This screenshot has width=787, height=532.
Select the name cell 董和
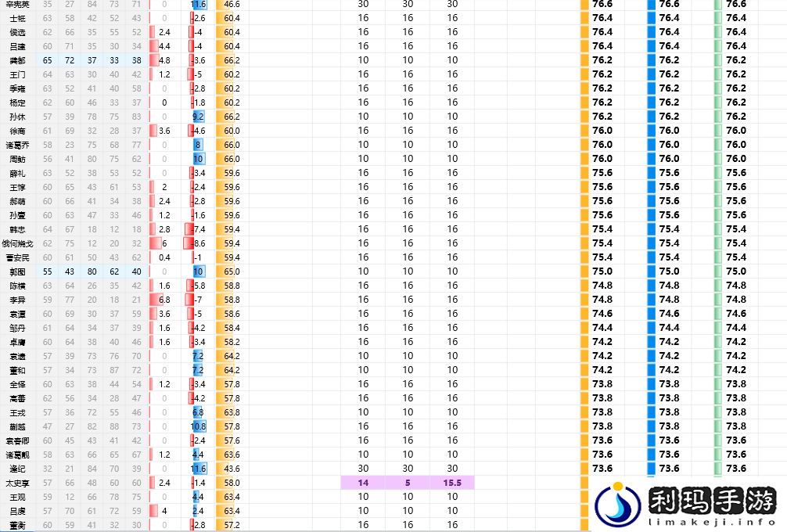point(17,370)
